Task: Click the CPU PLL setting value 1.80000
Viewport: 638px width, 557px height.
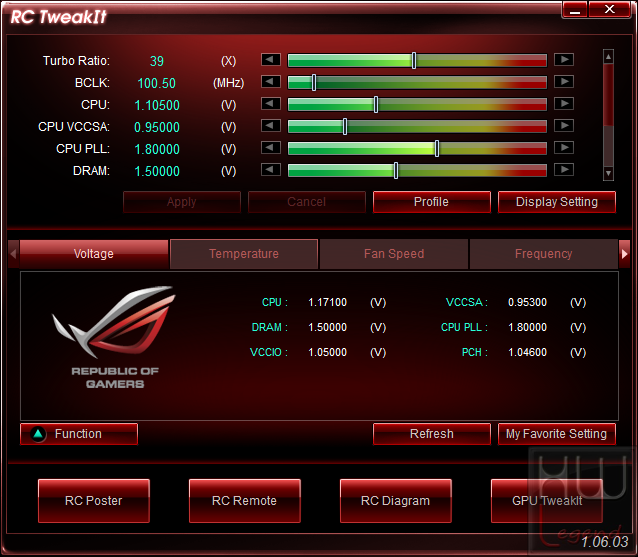Action: pyautogui.click(x=157, y=149)
